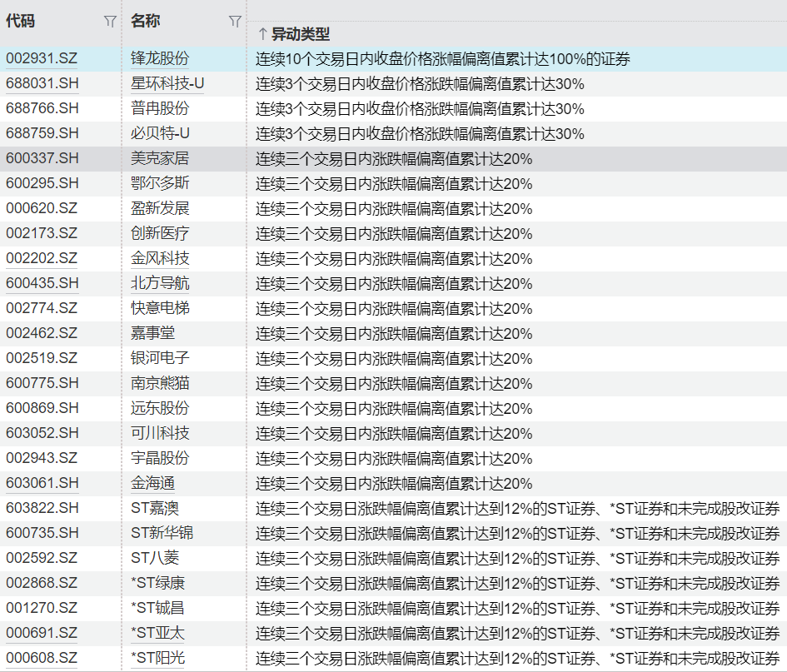Click the sort arrow beside 异动类型
787x672 pixels.
[x=262, y=34]
